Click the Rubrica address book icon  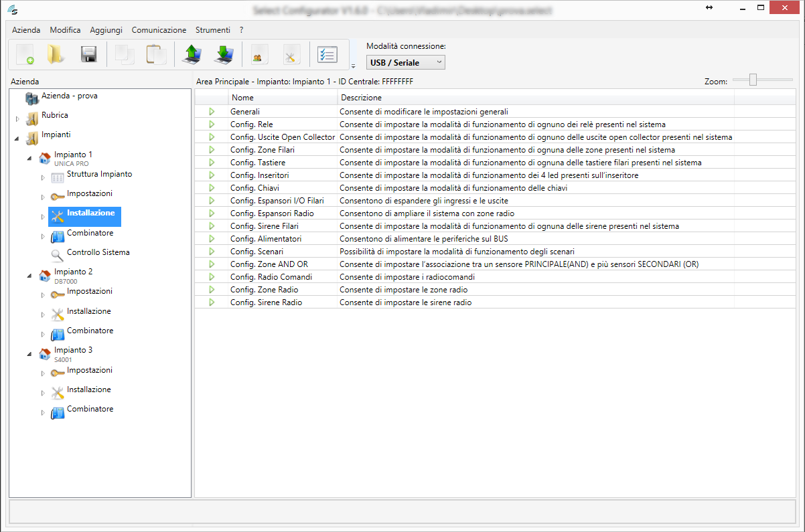click(31, 118)
